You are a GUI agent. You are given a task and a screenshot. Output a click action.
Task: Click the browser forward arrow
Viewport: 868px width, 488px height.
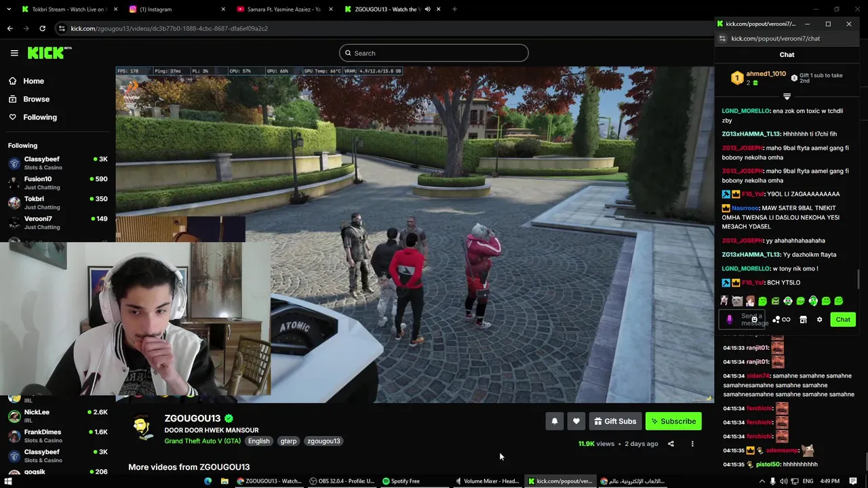coord(26,28)
